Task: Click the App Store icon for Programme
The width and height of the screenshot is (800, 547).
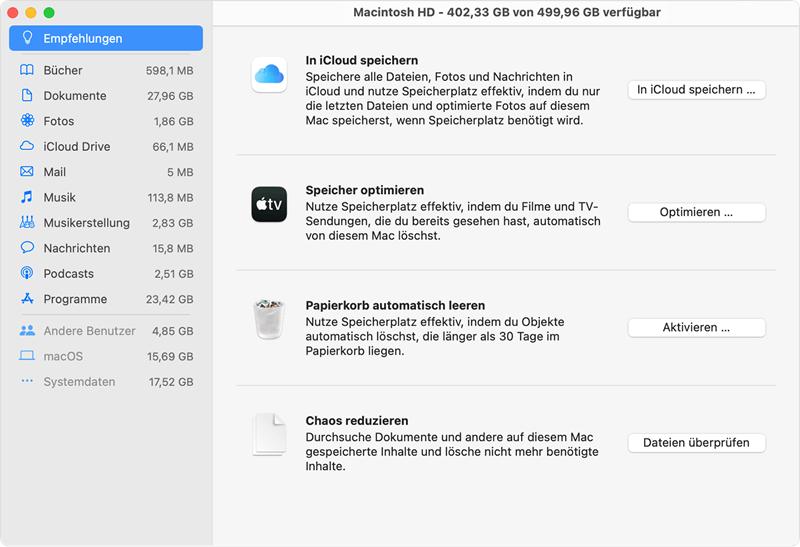Action: [x=27, y=299]
